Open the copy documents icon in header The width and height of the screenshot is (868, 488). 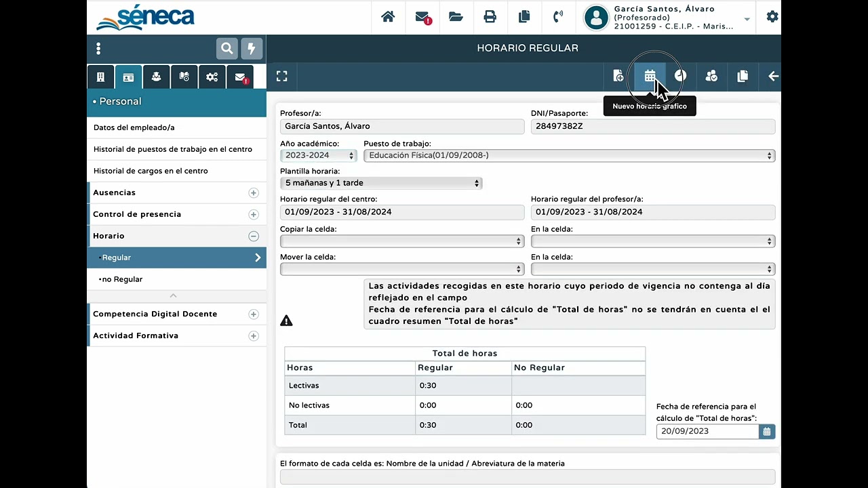click(524, 17)
